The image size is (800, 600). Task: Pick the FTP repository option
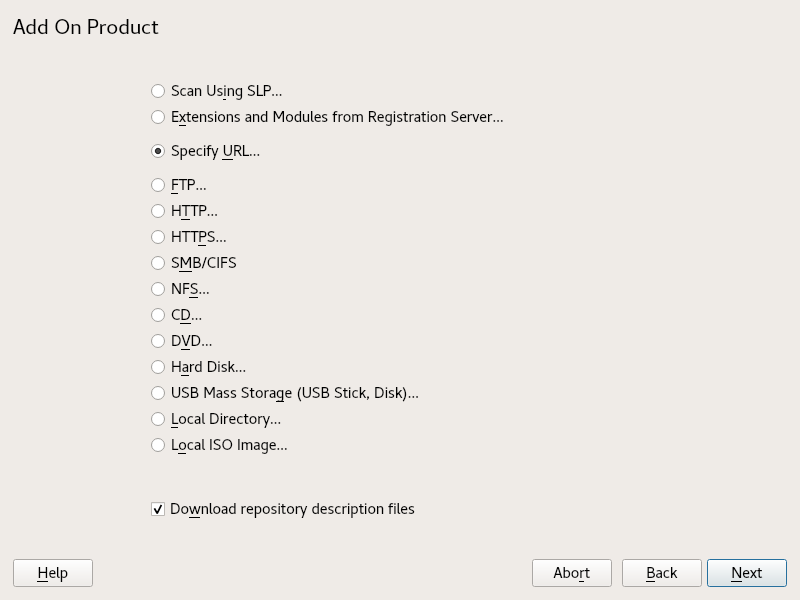tap(158, 185)
